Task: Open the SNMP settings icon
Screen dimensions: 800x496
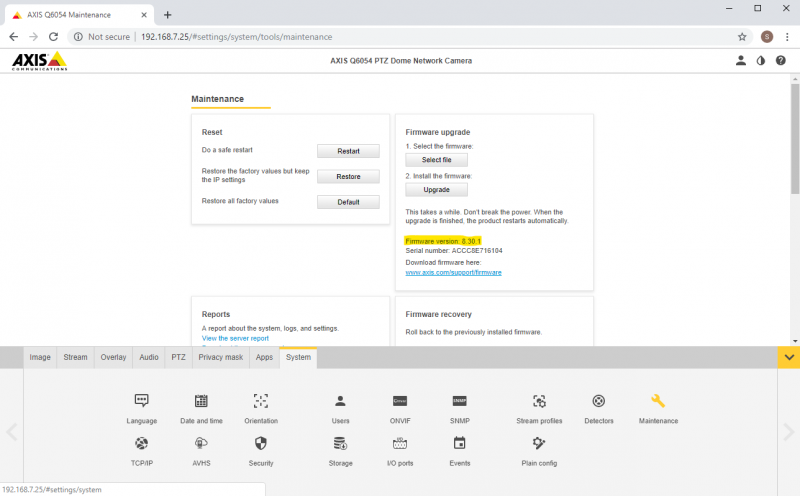Action: pyautogui.click(x=460, y=401)
